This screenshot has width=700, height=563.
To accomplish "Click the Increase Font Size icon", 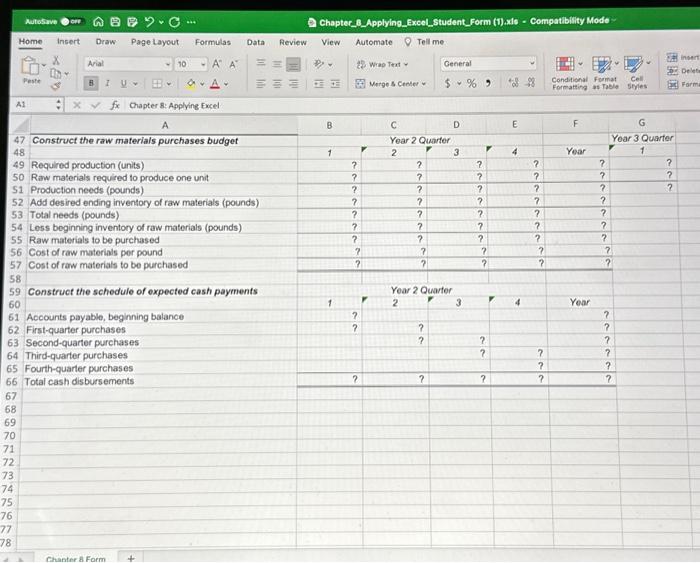I will (217, 64).
